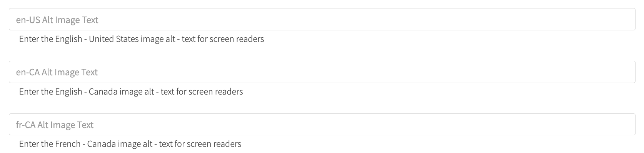Click the en-US Alt Image Text field
The height and width of the screenshot is (153, 644).
(322, 19)
